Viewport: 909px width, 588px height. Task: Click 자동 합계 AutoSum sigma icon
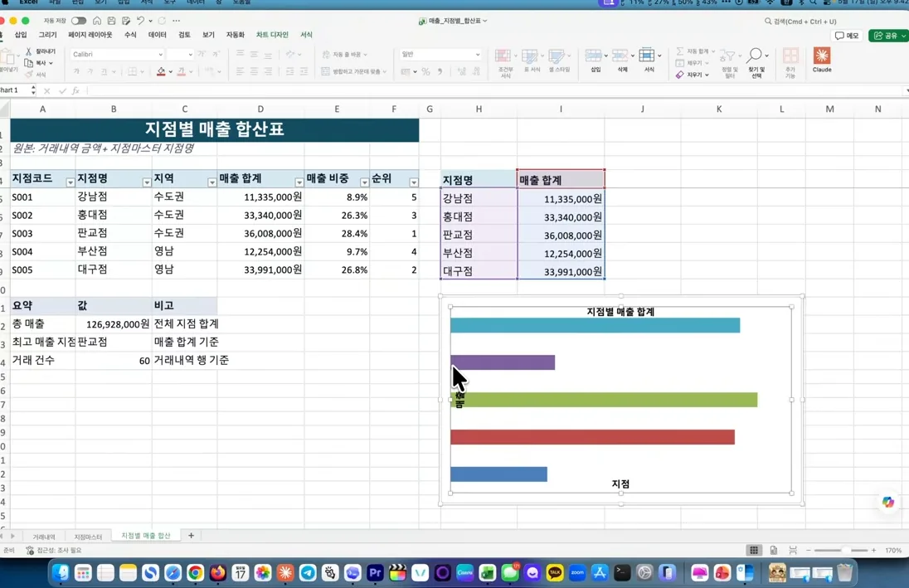[x=680, y=51]
